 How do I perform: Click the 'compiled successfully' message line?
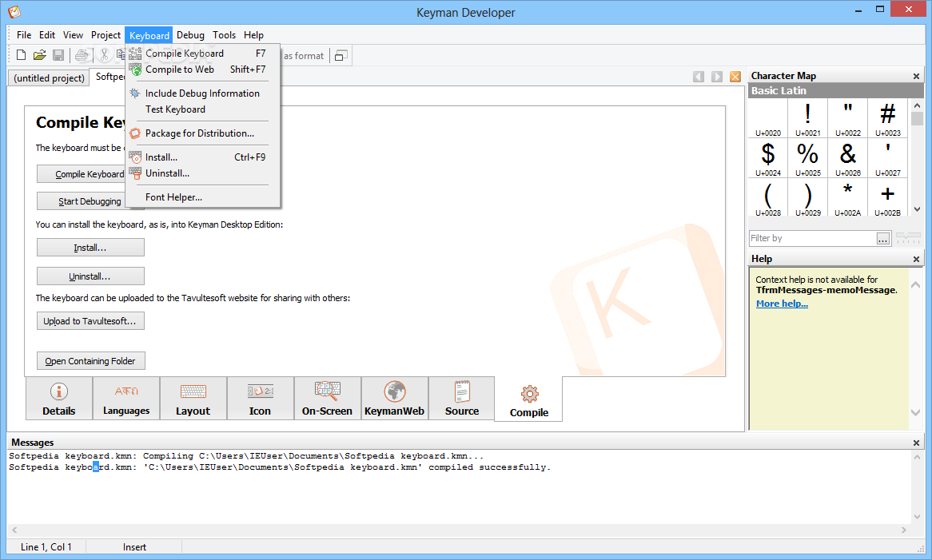[280, 467]
